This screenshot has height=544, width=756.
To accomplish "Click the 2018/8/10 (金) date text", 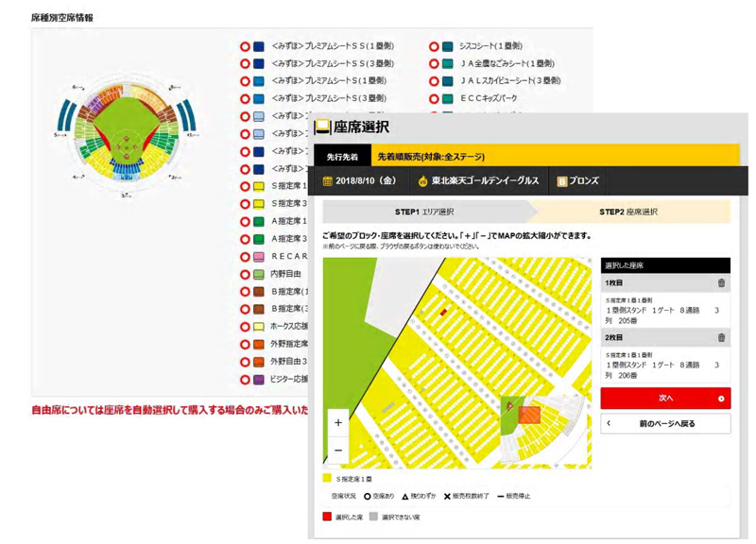I will point(366,180).
